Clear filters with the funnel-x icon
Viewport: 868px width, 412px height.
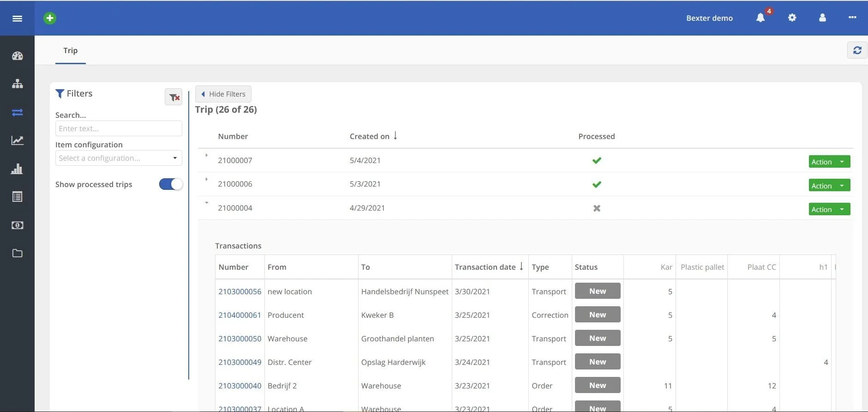tap(174, 97)
